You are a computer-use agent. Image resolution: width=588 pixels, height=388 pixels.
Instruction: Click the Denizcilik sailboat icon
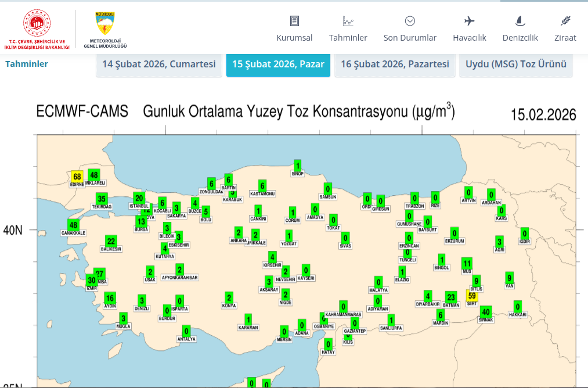(520, 21)
